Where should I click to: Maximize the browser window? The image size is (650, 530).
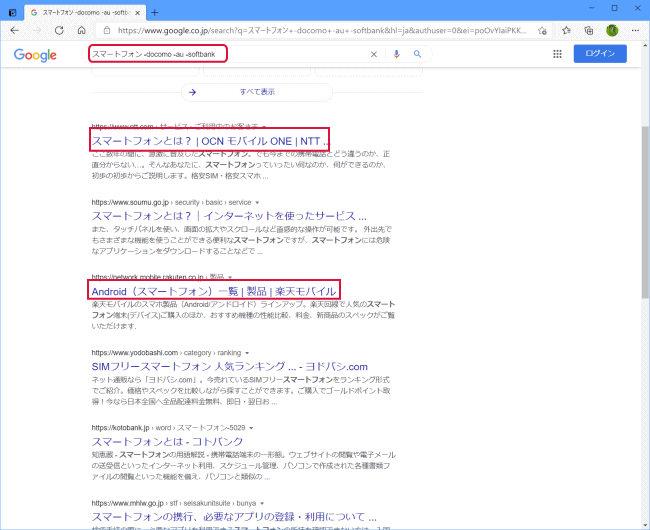(615, 8)
